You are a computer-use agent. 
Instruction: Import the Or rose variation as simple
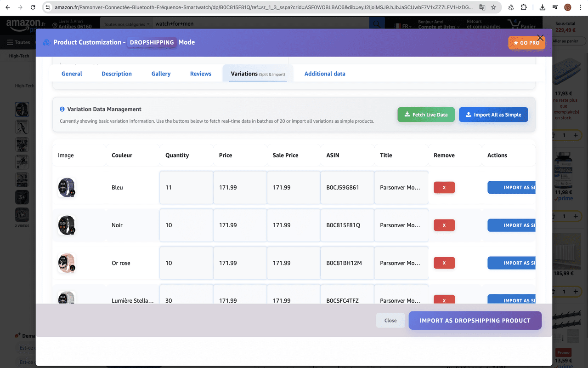click(x=511, y=263)
